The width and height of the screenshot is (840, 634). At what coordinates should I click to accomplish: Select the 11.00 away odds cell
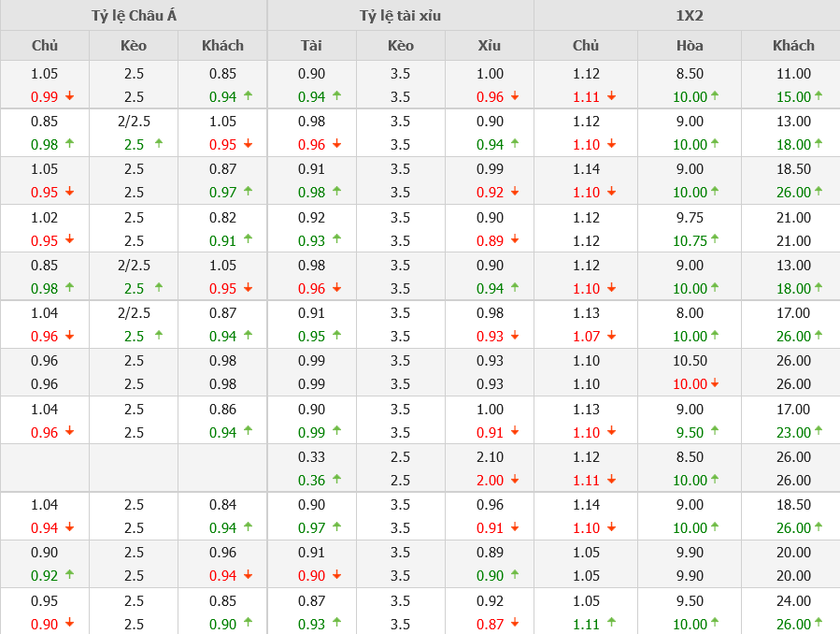pyautogui.click(x=793, y=74)
